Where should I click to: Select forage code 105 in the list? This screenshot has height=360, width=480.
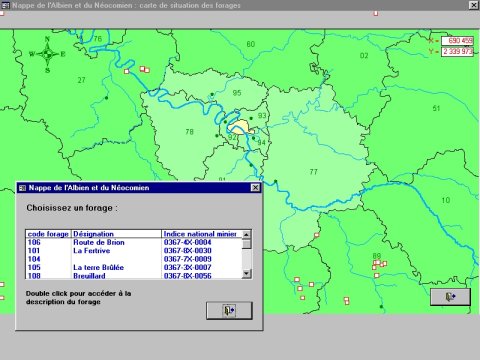pyautogui.click(x=34, y=267)
